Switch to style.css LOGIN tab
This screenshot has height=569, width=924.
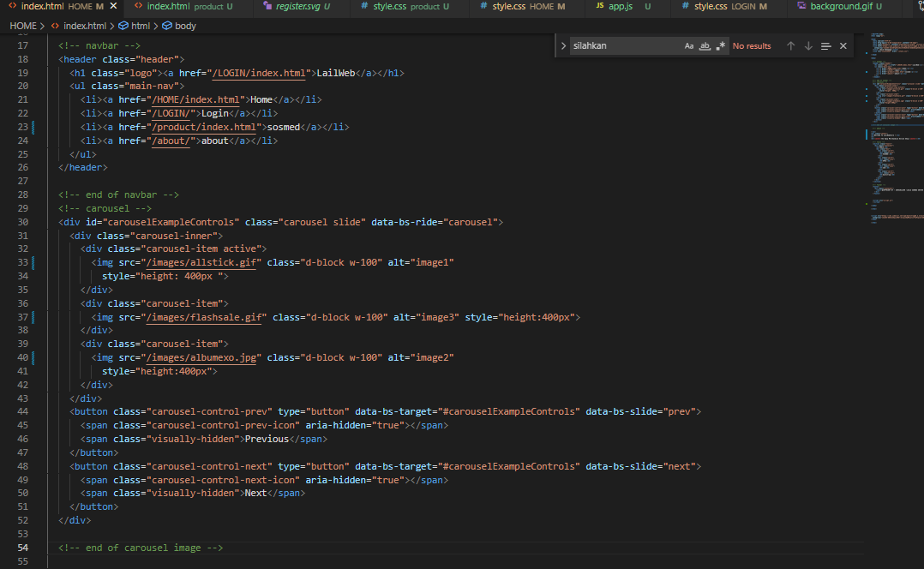click(x=724, y=6)
